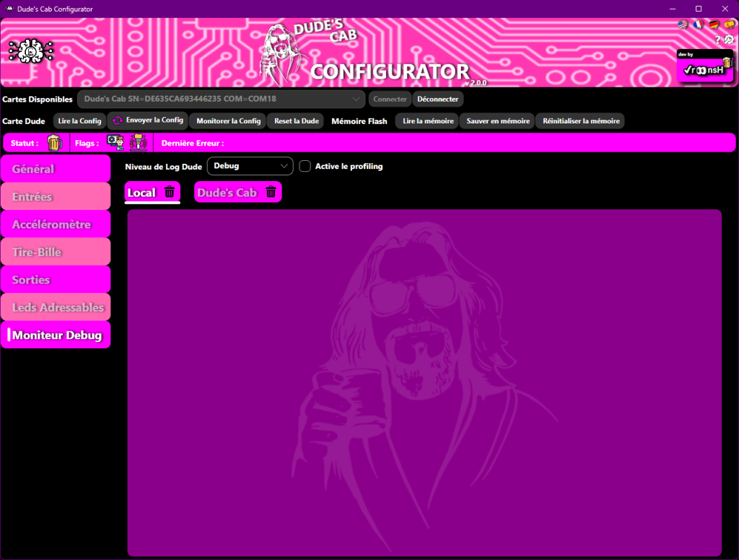Select the French flag language icon
The width and height of the screenshot is (739, 560).
699,25
